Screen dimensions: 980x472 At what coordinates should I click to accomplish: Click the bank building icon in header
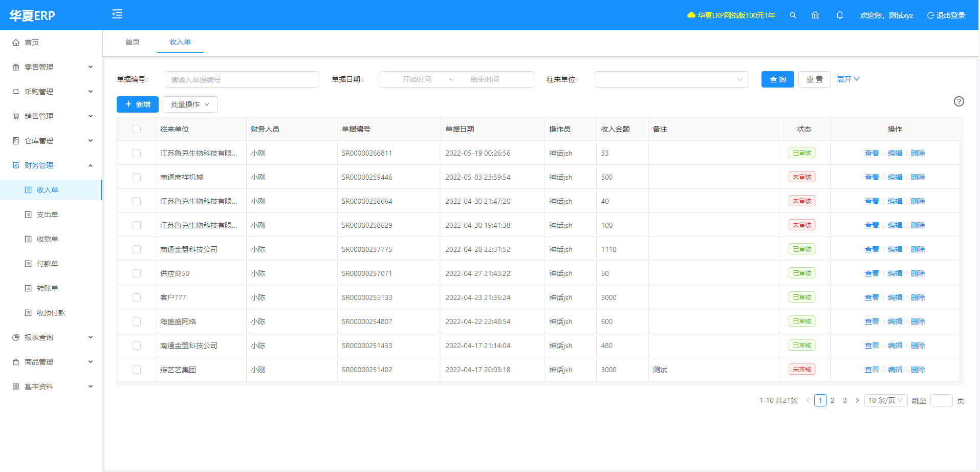coord(815,15)
